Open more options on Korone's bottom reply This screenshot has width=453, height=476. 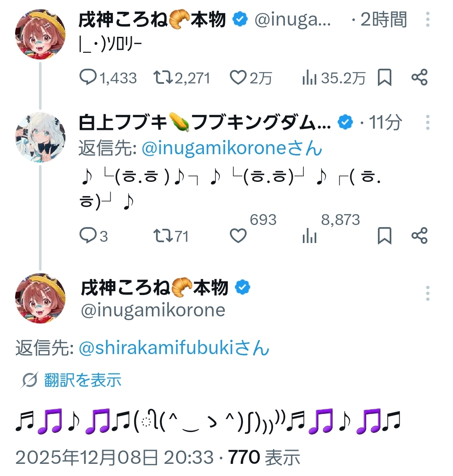coord(427,293)
